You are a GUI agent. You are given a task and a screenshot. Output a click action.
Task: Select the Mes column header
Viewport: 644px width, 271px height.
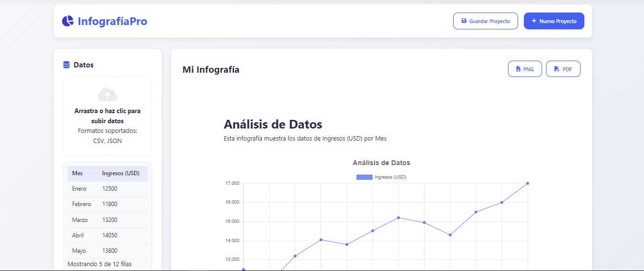(77, 173)
